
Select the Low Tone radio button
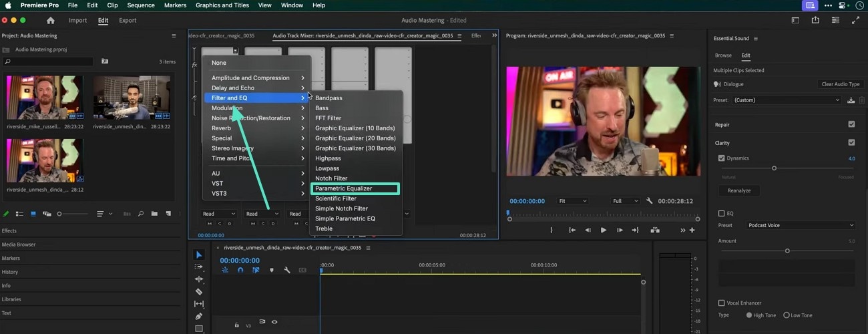pyautogui.click(x=787, y=315)
